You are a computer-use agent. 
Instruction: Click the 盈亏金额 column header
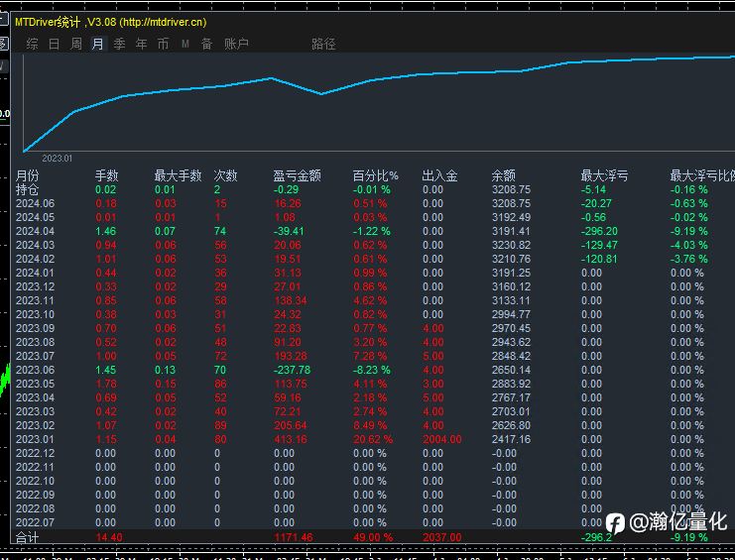click(x=298, y=175)
